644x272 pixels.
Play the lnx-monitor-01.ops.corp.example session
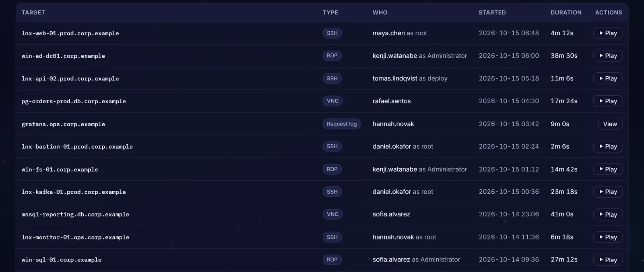click(608, 237)
